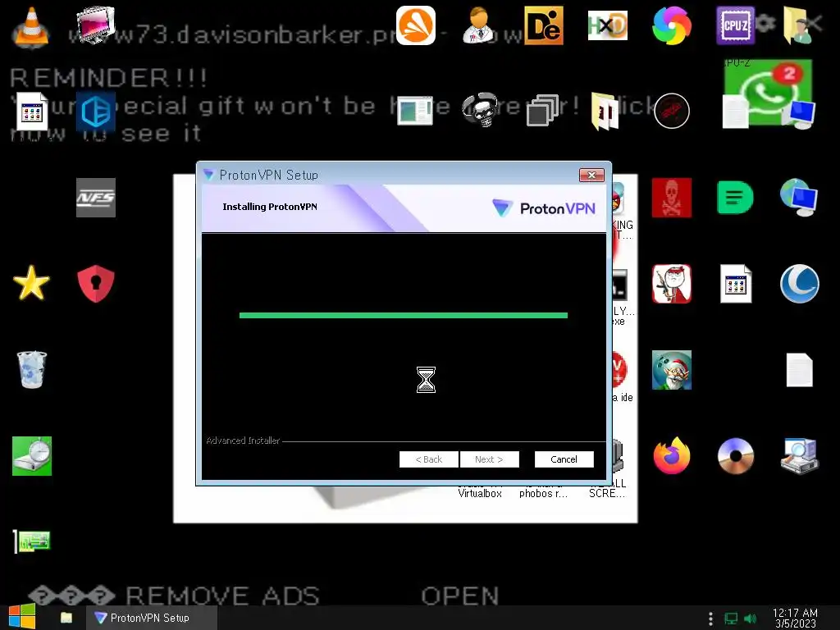
Task: Click the Installing ProtonVPN heading
Action: [x=269, y=207]
